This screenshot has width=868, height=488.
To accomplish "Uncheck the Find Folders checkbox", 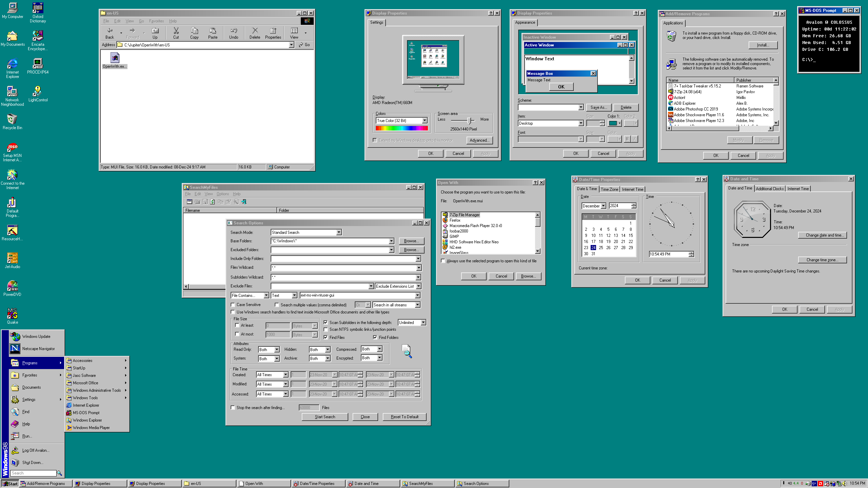I will tap(375, 338).
